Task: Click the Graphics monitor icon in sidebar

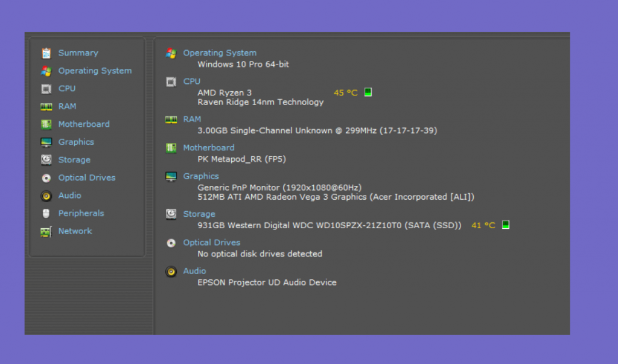Action: [x=46, y=142]
